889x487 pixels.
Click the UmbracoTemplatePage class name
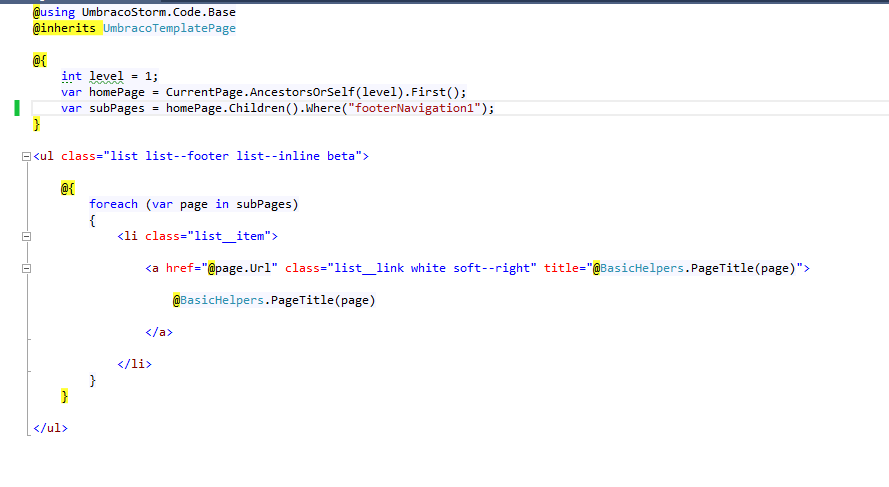point(169,28)
